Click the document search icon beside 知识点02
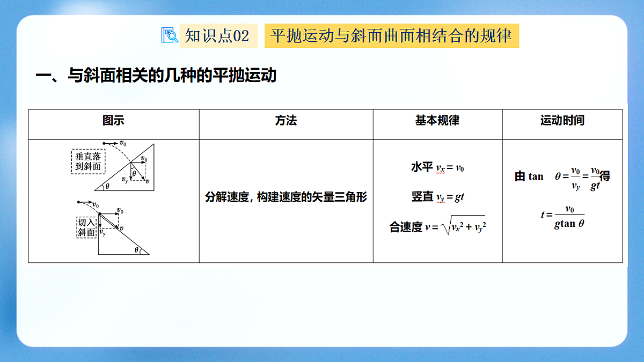Viewport: 644px width, 362px height. coord(169,35)
